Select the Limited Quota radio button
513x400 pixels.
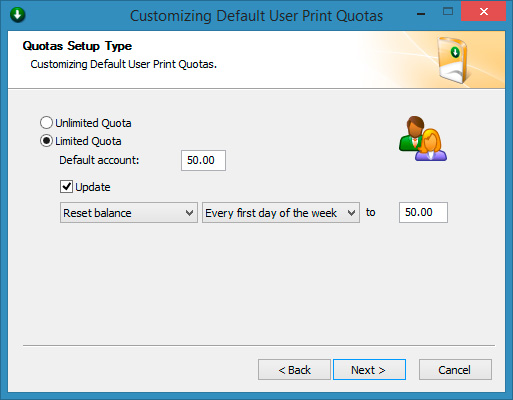pyautogui.click(x=46, y=141)
